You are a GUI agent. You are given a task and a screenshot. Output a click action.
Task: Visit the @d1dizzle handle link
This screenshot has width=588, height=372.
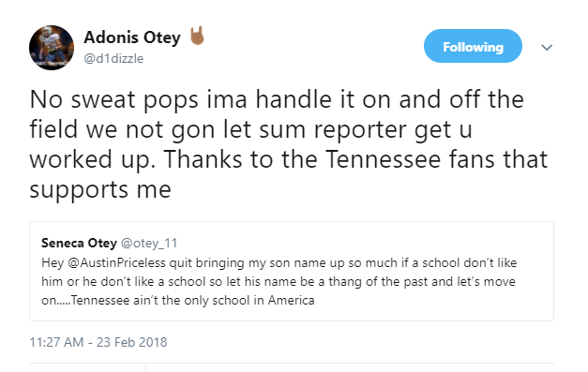[x=113, y=58]
